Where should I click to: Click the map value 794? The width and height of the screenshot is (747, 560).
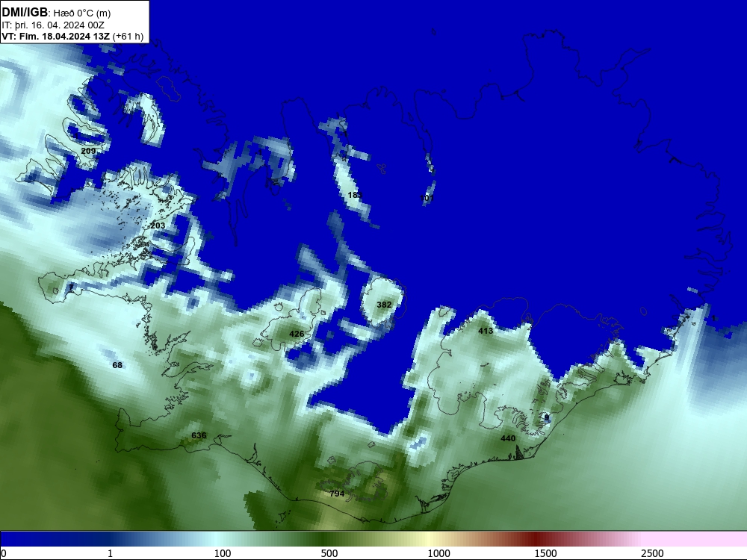tap(337, 494)
